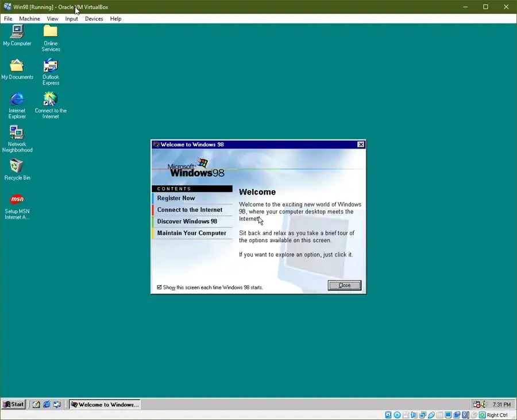This screenshot has width=517, height=420.
Task: Click the green host key arrow icon
Action: 483,415
